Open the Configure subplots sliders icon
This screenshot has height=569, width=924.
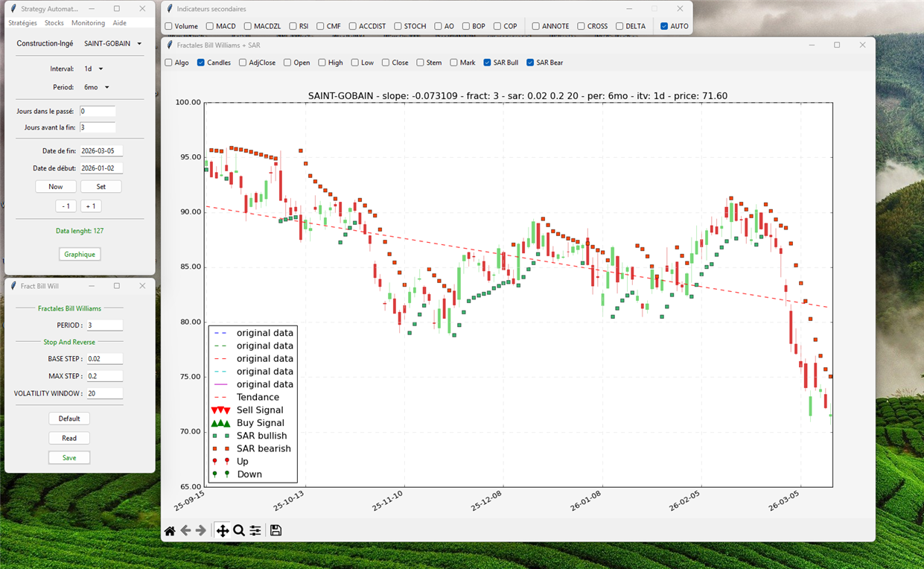tap(255, 531)
